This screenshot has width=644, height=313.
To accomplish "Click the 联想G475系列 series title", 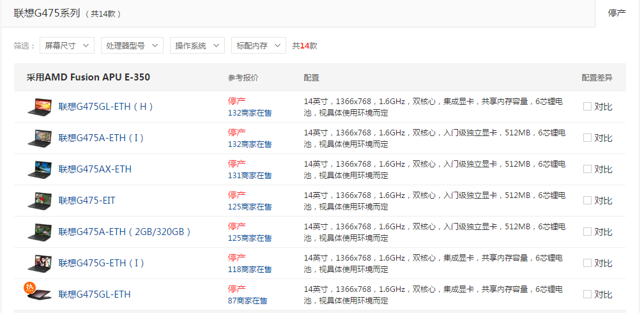I will (x=47, y=13).
